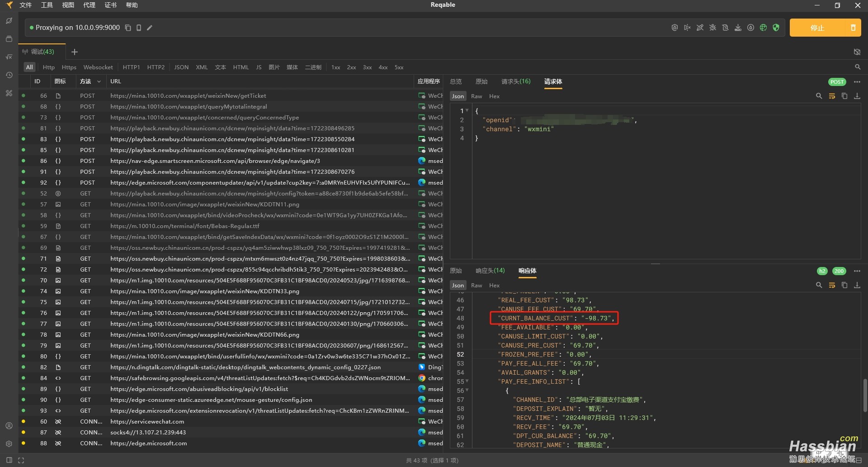The height and width of the screenshot is (467, 868).
Task: Filter traffic by 4xx status
Action: pos(383,67)
